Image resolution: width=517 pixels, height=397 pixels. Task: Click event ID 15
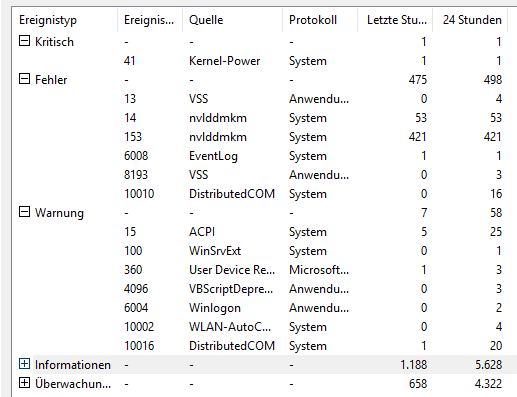click(130, 232)
